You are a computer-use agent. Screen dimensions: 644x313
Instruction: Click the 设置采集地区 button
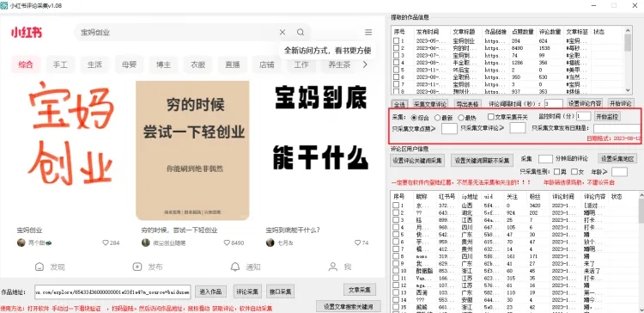coord(618,159)
